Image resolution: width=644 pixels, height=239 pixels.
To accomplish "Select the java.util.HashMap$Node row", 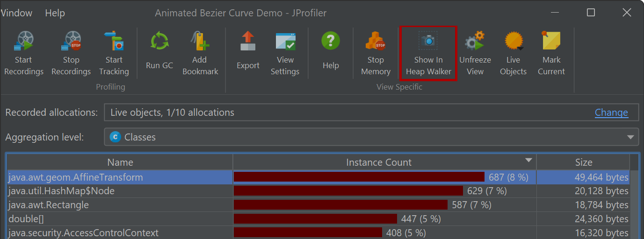I will click(x=318, y=191).
